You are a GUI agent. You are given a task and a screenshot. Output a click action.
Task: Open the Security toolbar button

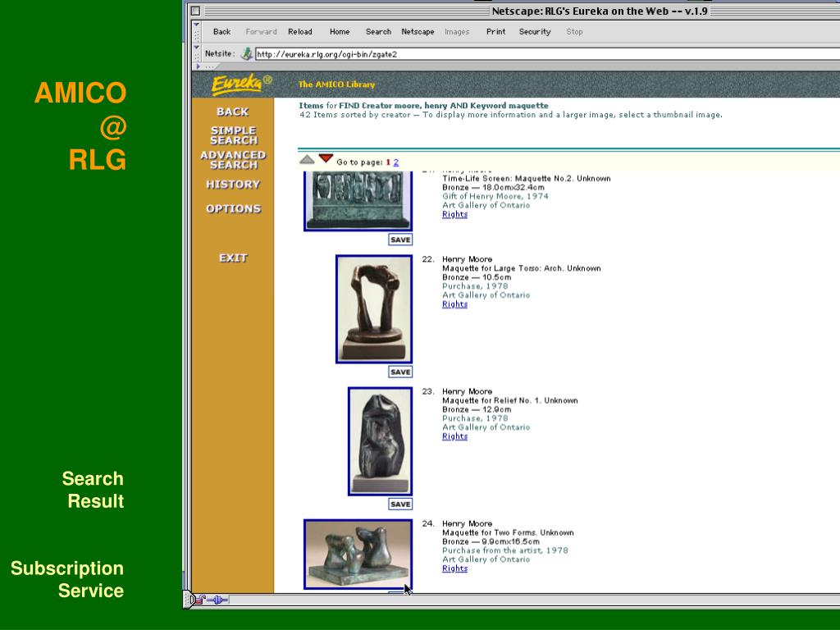tap(535, 32)
